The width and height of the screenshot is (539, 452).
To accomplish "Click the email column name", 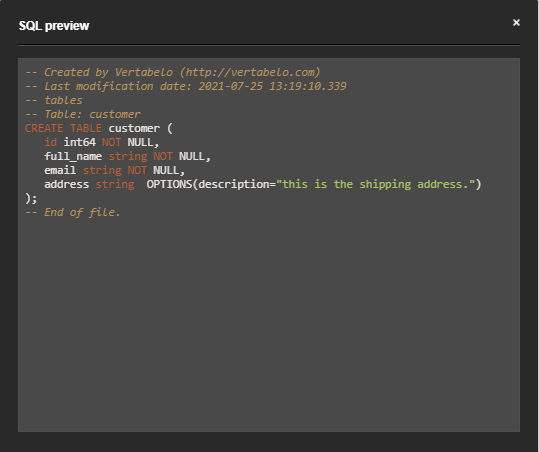I will 60,170.
